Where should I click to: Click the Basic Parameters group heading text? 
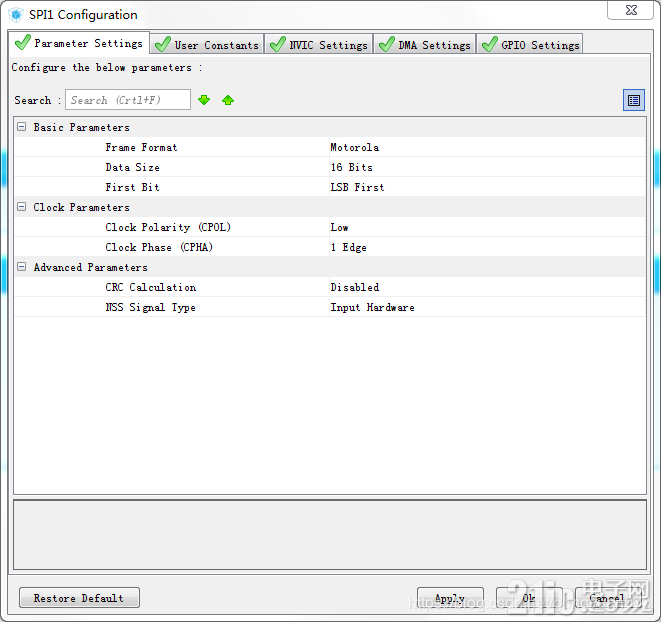[x=81, y=127]
